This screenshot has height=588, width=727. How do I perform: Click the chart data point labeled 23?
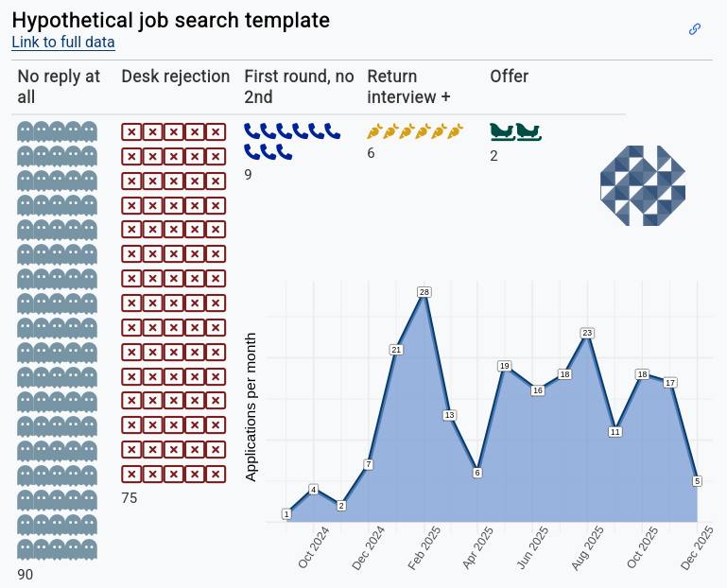587,333
